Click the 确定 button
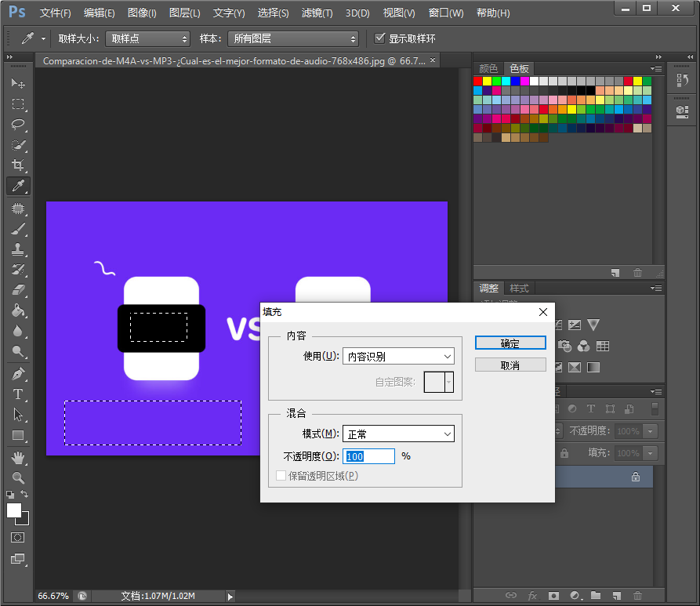 [x=510, y=343]
